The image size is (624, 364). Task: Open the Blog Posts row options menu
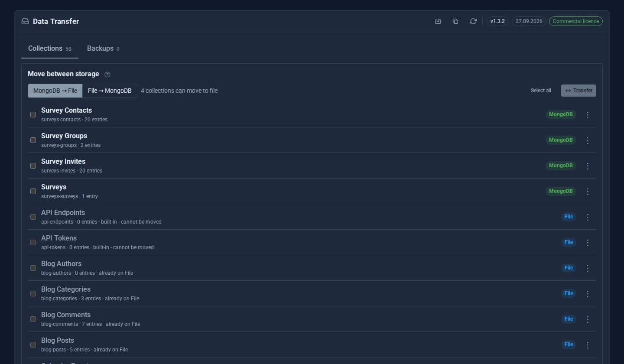click(x=588, y=345)
